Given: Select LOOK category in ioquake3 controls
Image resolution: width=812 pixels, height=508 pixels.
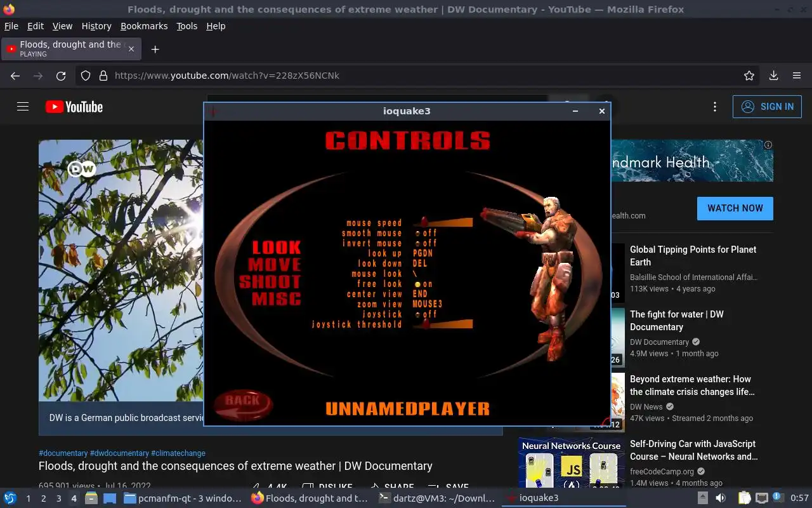Looking at the screenshot, I should pos(277,248).
